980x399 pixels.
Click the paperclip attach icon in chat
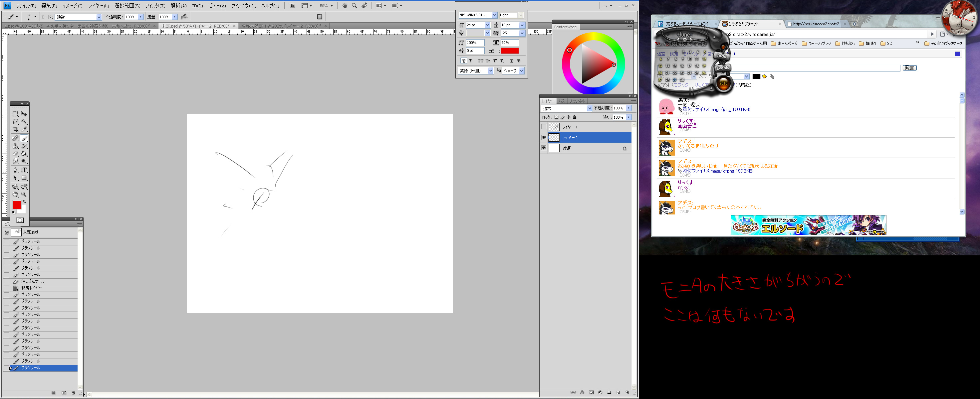tap(772, 77)
